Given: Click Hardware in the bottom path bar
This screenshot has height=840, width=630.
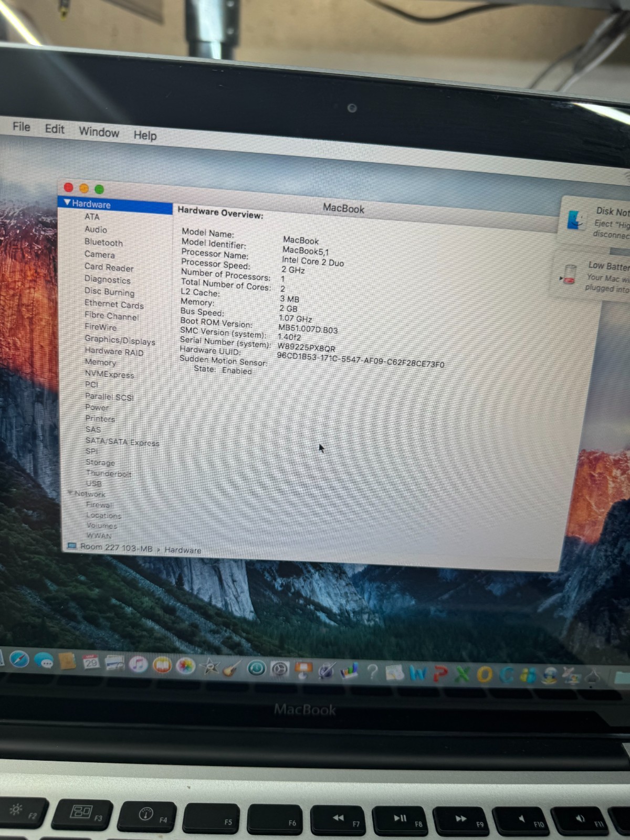Looking at the screenshot, I should (x=183, y=550).
